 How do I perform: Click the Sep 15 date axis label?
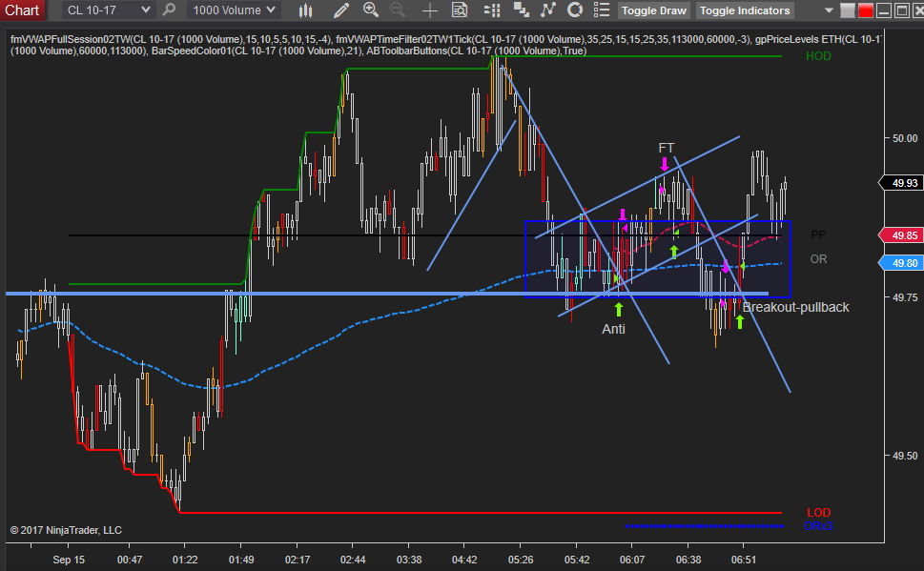[x=69, y=560]
